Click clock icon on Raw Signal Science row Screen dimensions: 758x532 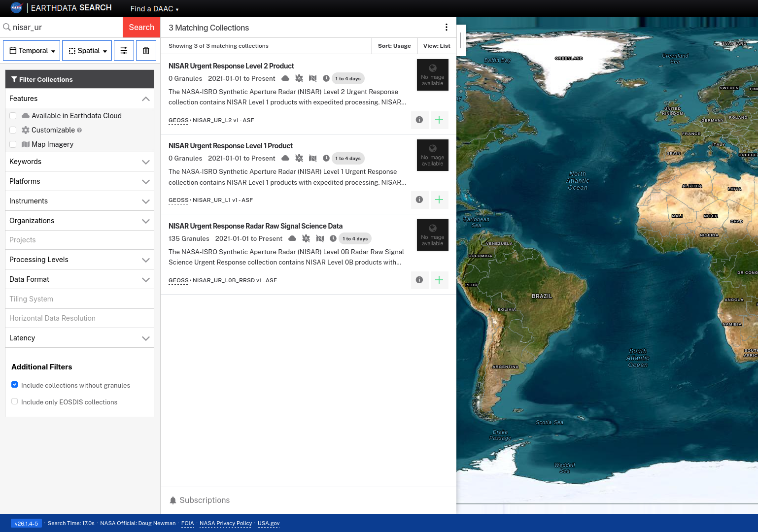[x=333, y=238]
